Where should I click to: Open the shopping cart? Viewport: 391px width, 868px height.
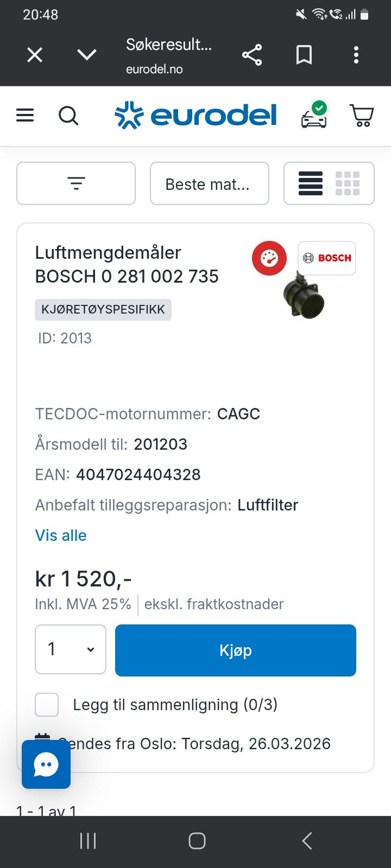[x=362, y=116]
